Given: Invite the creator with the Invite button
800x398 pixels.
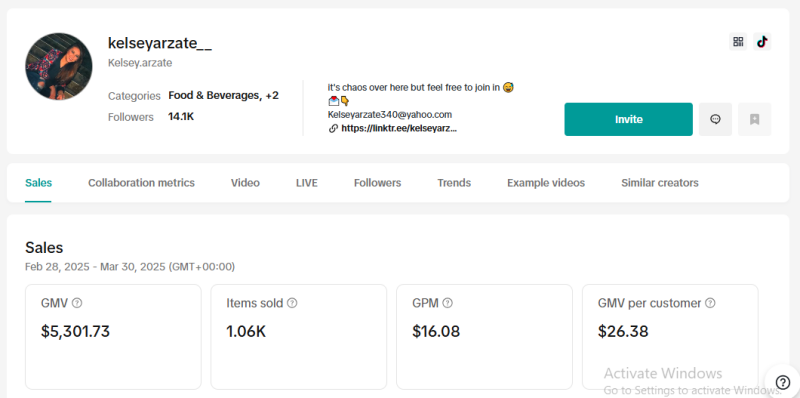Looking at the screenshot, I should coord(629,119).
